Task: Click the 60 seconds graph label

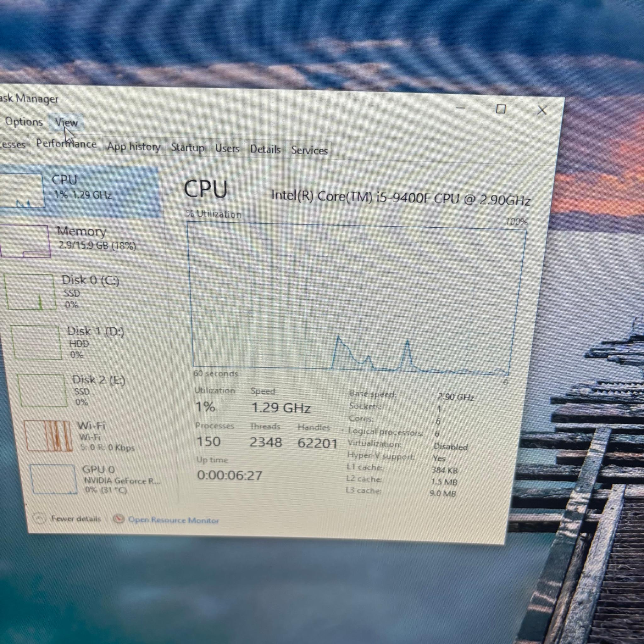Action: tap(216, 374)
